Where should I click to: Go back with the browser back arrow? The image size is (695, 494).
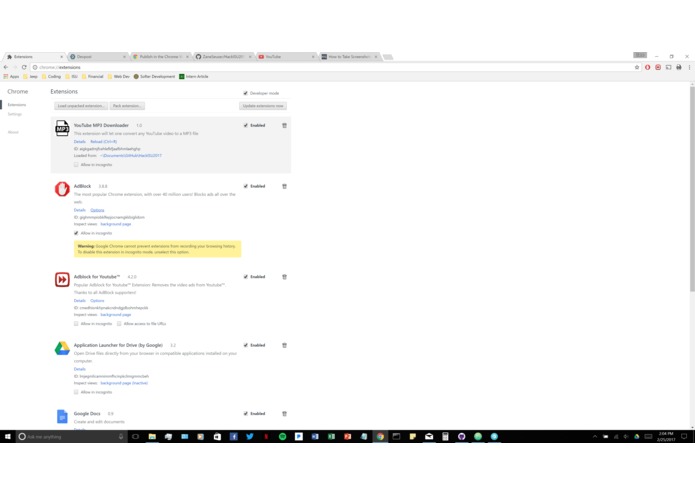(6, 67)
